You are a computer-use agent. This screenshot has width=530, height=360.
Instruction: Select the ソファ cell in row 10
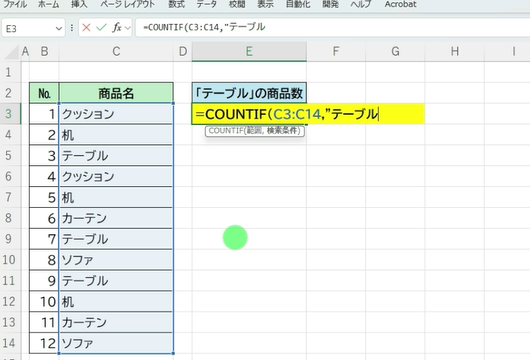(x=116, y=260)
